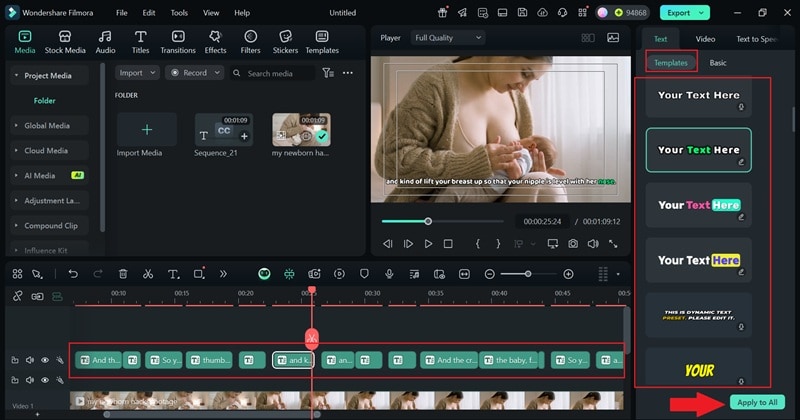Collapse the Project Media tree
The image size is (800, 420).
coord(16,76)
